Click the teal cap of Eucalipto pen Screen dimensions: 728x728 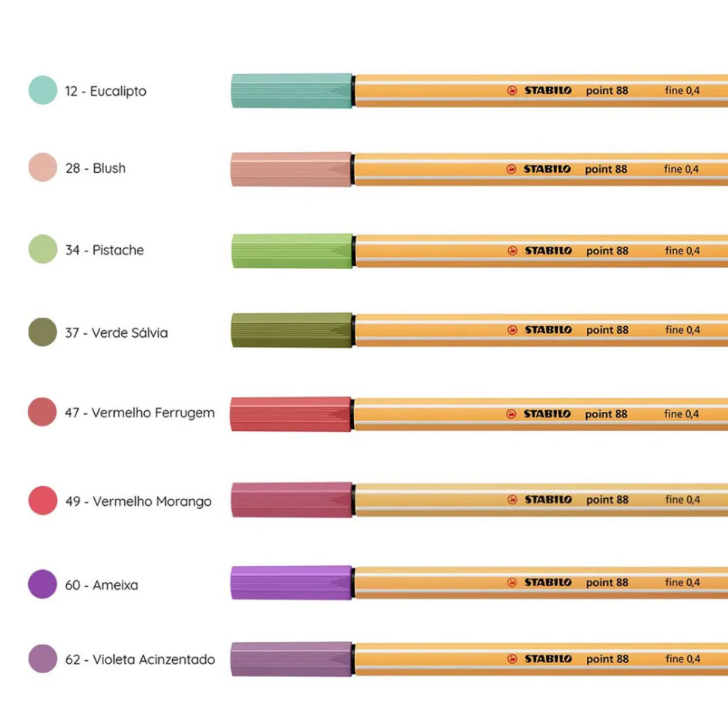point(292,90)
